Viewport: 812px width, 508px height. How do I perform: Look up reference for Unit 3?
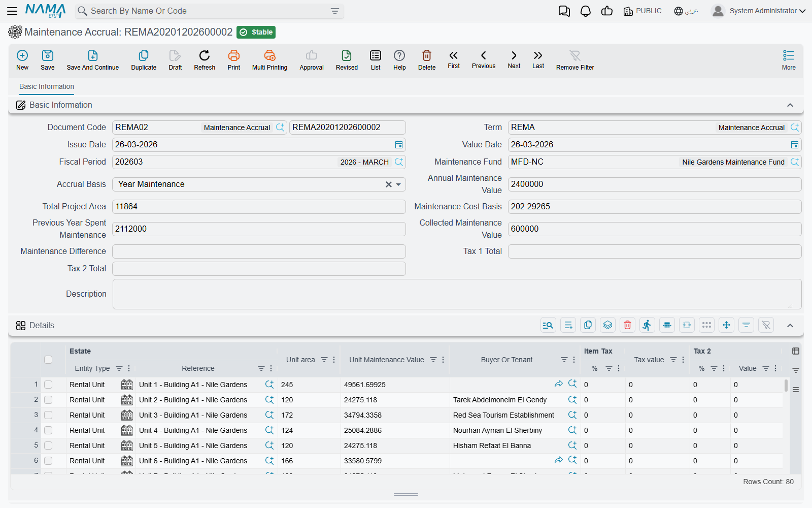pyautogui.click(x=269, y=415)
